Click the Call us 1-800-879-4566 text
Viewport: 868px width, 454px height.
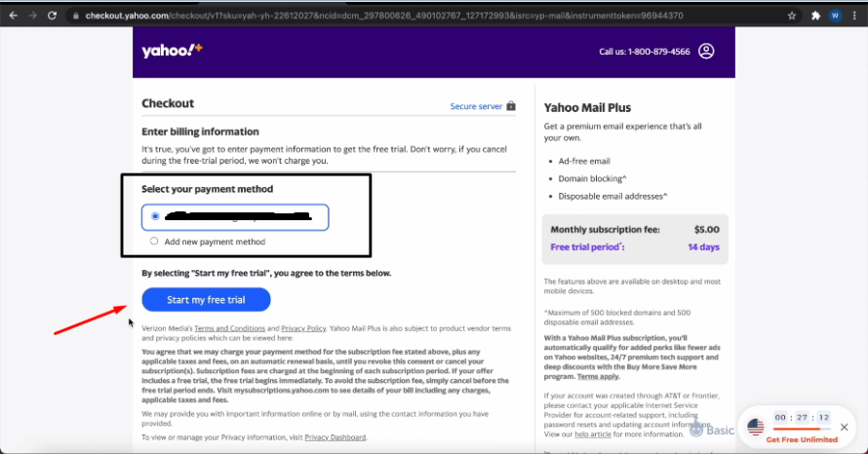tap(645, 52)
